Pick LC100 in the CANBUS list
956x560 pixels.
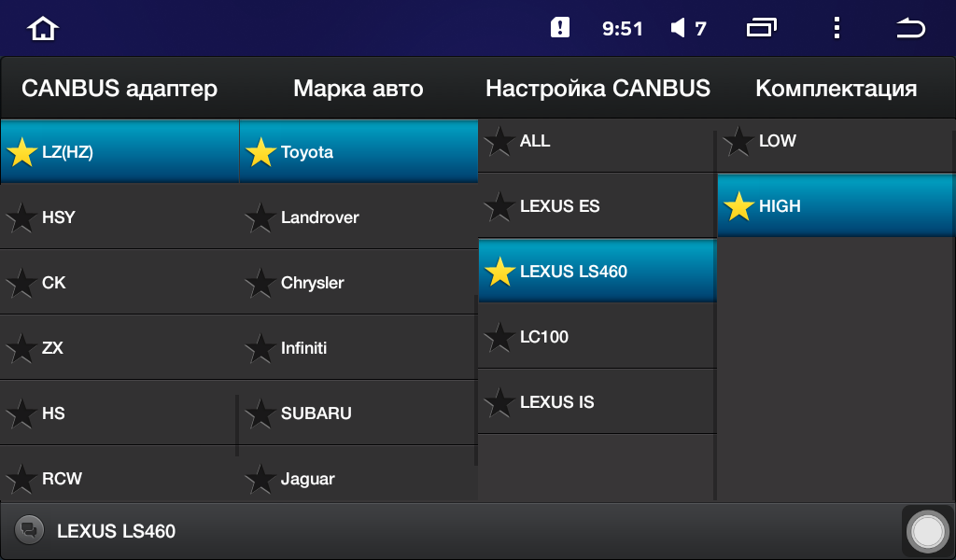pos(597,337)
